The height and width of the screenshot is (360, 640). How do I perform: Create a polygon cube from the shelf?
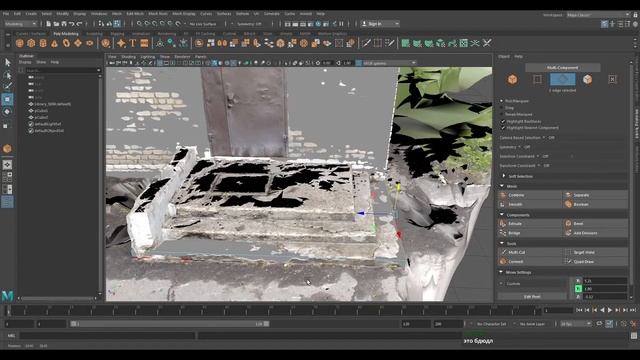31,43
